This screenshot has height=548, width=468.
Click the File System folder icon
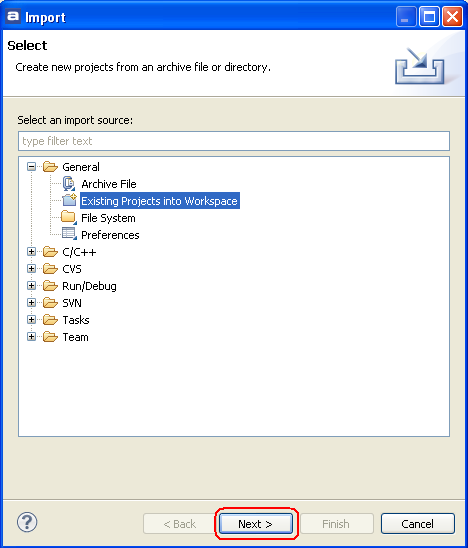pos(69,217)
